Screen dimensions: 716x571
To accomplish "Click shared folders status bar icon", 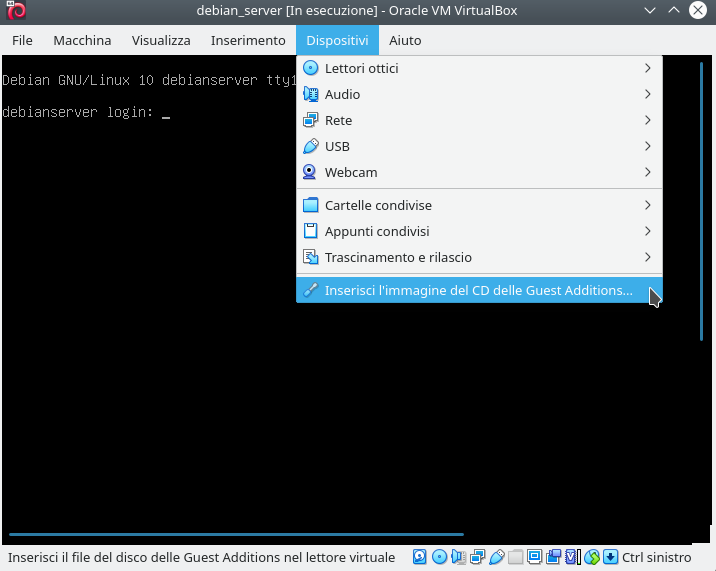I will click(x=516, y=557).
